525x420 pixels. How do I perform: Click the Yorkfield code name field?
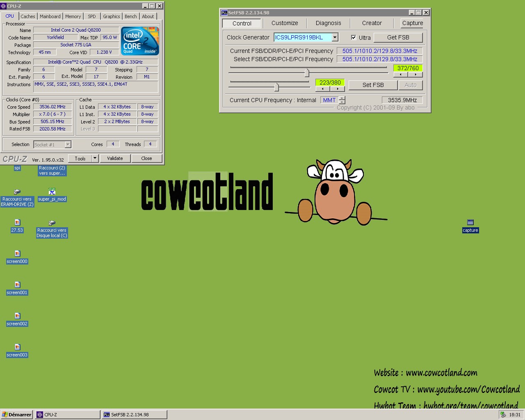click(55, 37)
